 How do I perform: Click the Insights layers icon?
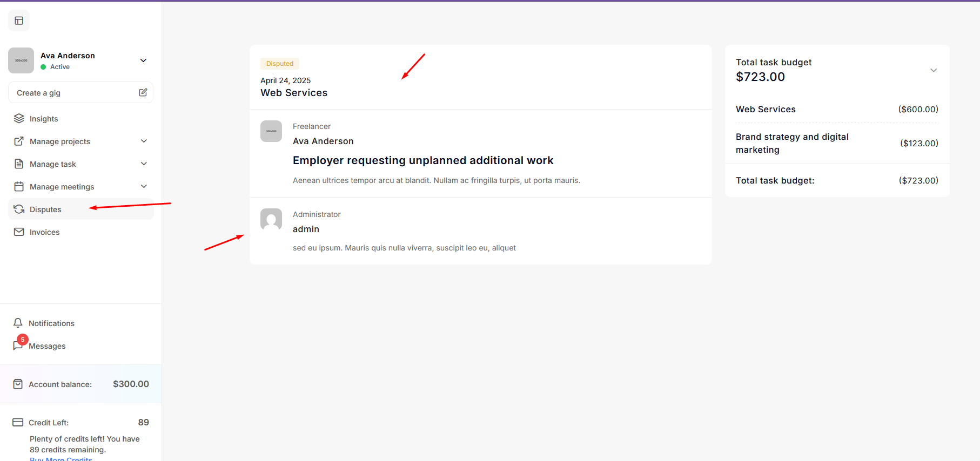(19, 118)
